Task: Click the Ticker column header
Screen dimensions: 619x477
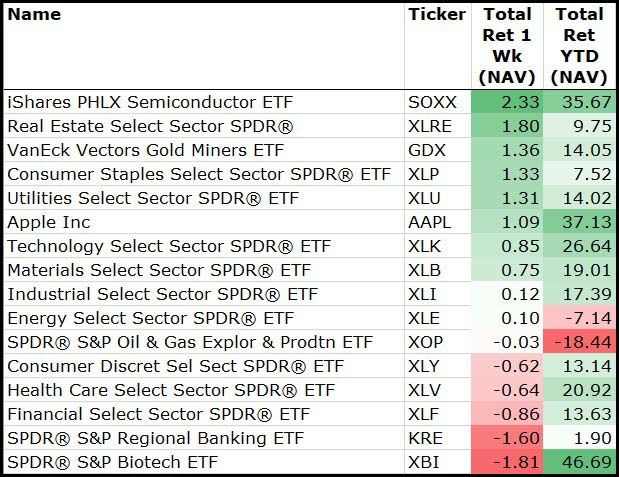Action: (x=437, y=15)
